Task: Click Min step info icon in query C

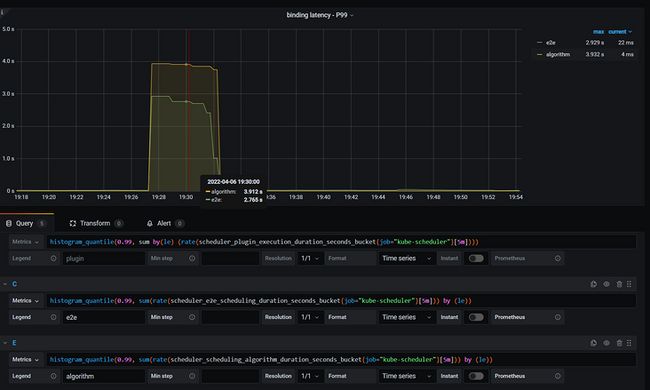Action: (192, 317)
